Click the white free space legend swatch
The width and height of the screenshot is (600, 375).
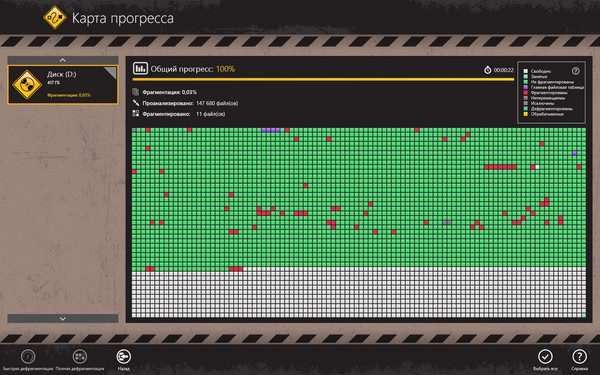(525, 71)
